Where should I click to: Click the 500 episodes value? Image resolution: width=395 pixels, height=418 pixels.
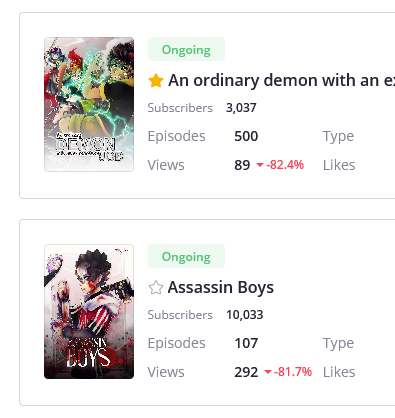(246, 136)
